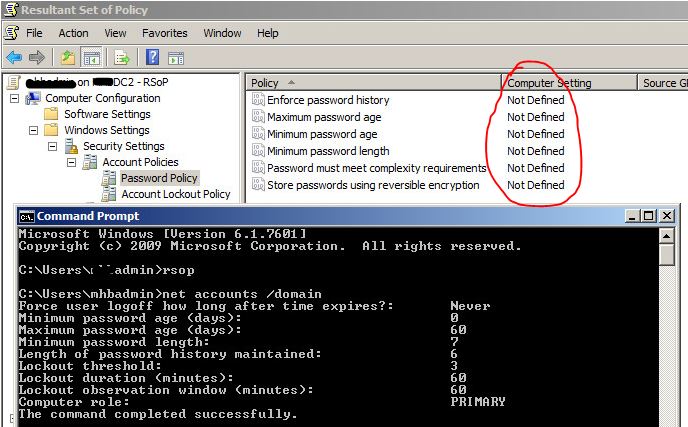Image resolution: width=688 pixels, height=427 pixels.
Task: Select Password Policy tree item label
Action: (x=159, y=178)
